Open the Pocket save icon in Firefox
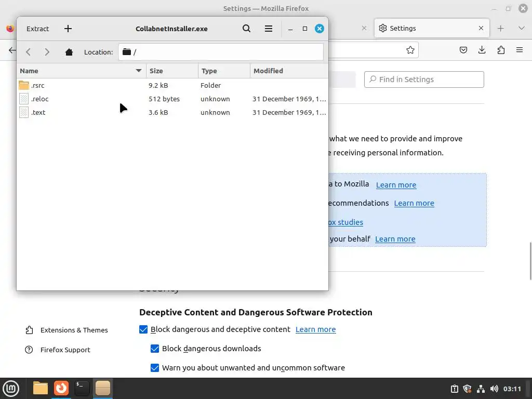The width and height of the screenshot is (532, 399). tap(463, 50)
